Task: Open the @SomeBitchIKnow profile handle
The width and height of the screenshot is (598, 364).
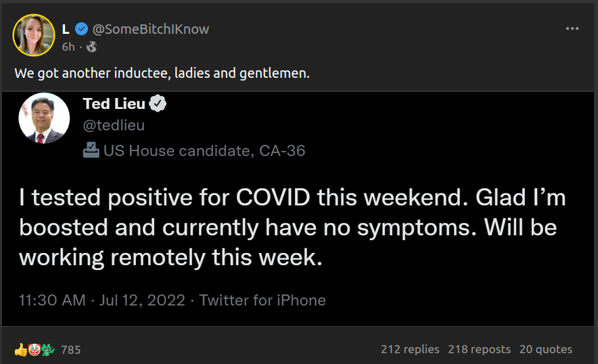Action: coord(150,29)
